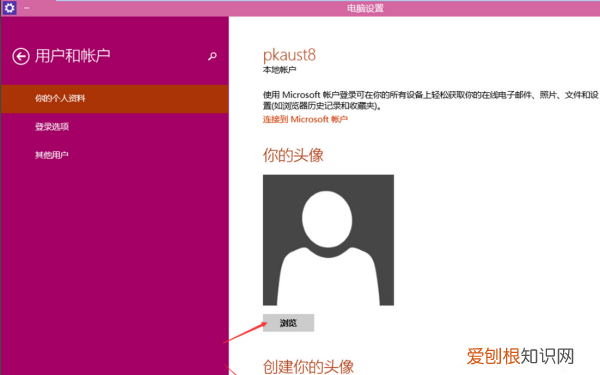
Task: Click the back arrow beside 用户和帐户
Action: coord(21,56)
